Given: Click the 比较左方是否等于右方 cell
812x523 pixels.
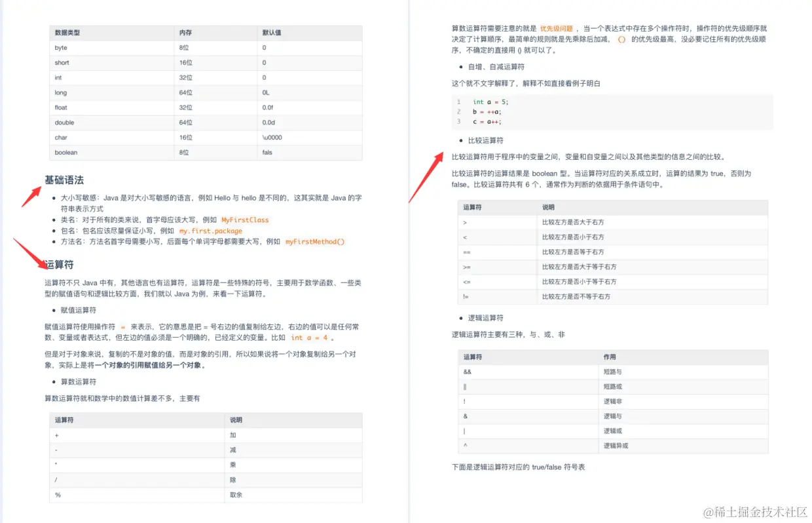Looking at the screenshot, I should point(652,252).
